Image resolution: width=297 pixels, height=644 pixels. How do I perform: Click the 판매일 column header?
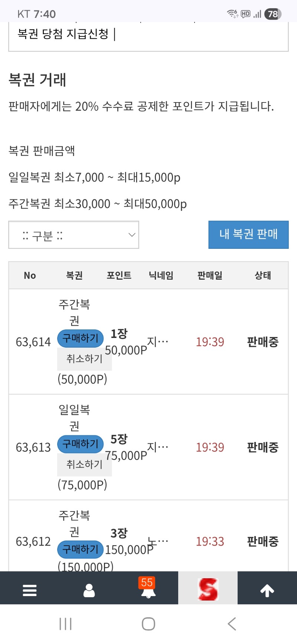point(210,276)
